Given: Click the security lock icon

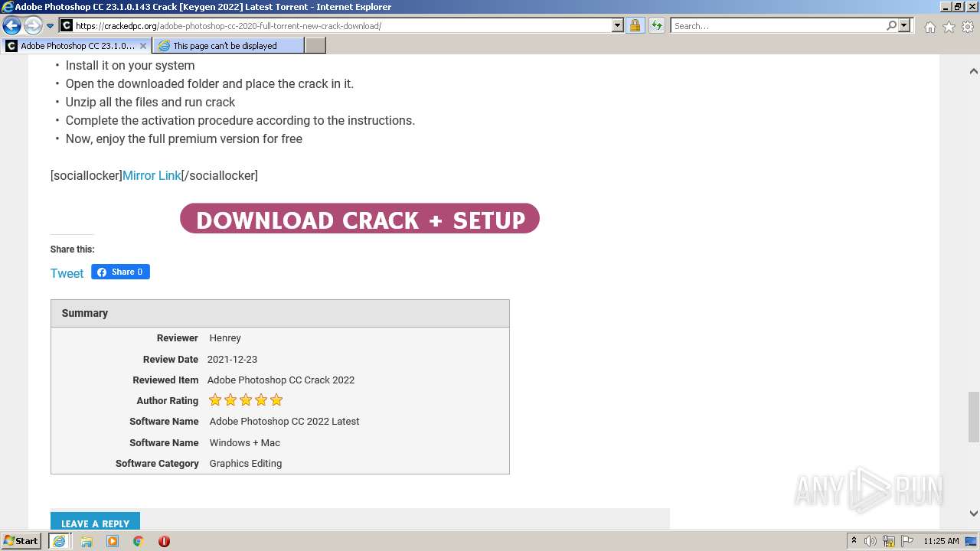Looking at the screenshot, I should click(x=635, y=26).
